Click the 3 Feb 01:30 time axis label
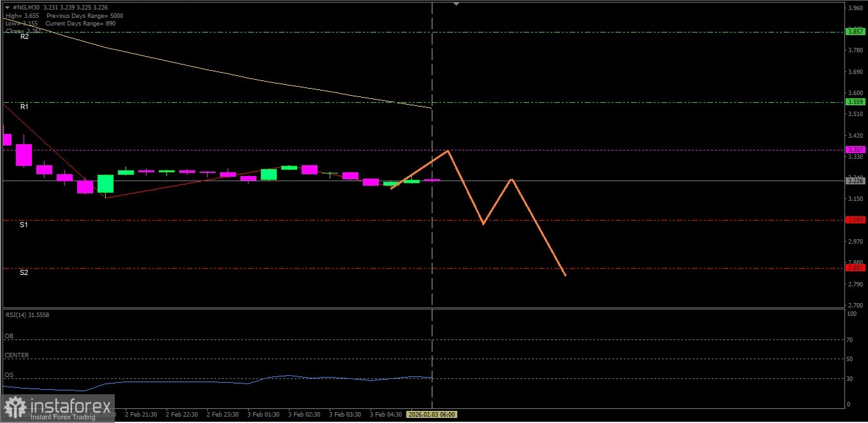This screenshot has width=868, height=423. (x=263, y=414)
